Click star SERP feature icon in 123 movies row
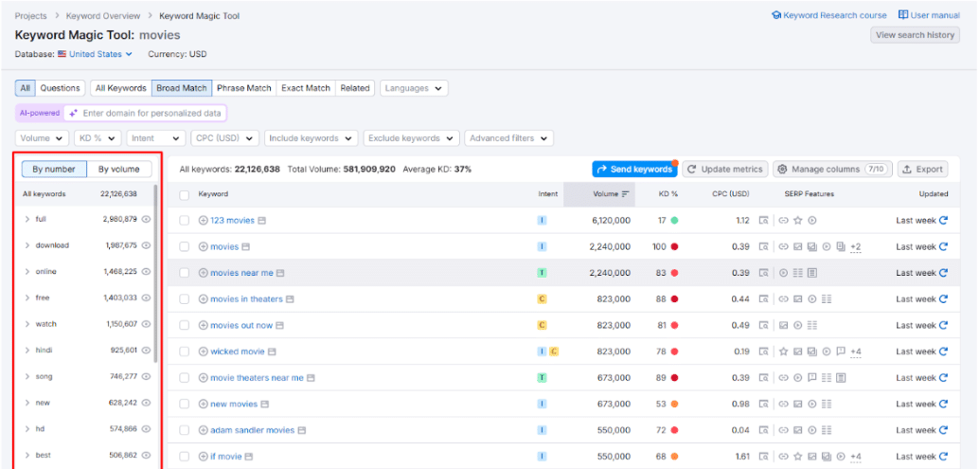Viewport: 980px width, 469px height. 798,220
